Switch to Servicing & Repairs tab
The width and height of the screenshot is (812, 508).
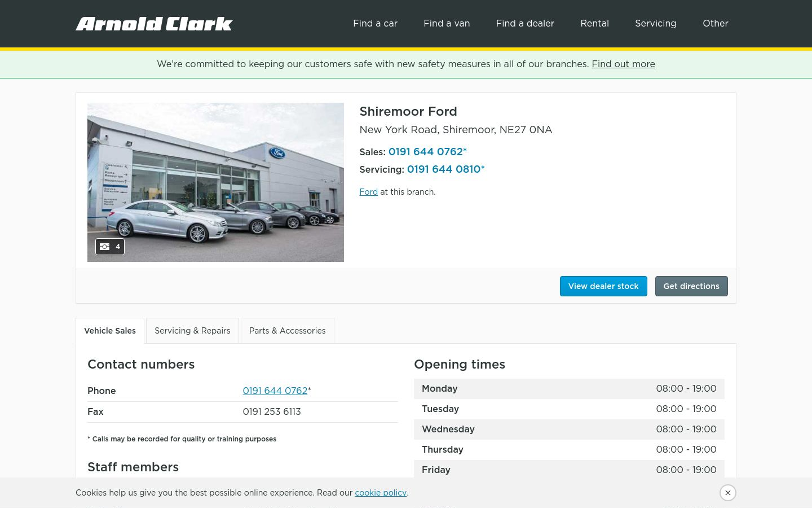click(192, 331)
